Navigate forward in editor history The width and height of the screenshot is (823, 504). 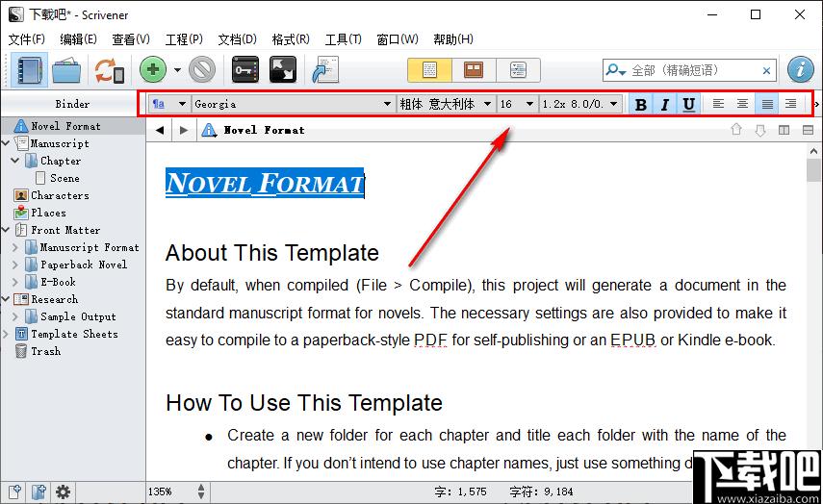click(183, 130)
